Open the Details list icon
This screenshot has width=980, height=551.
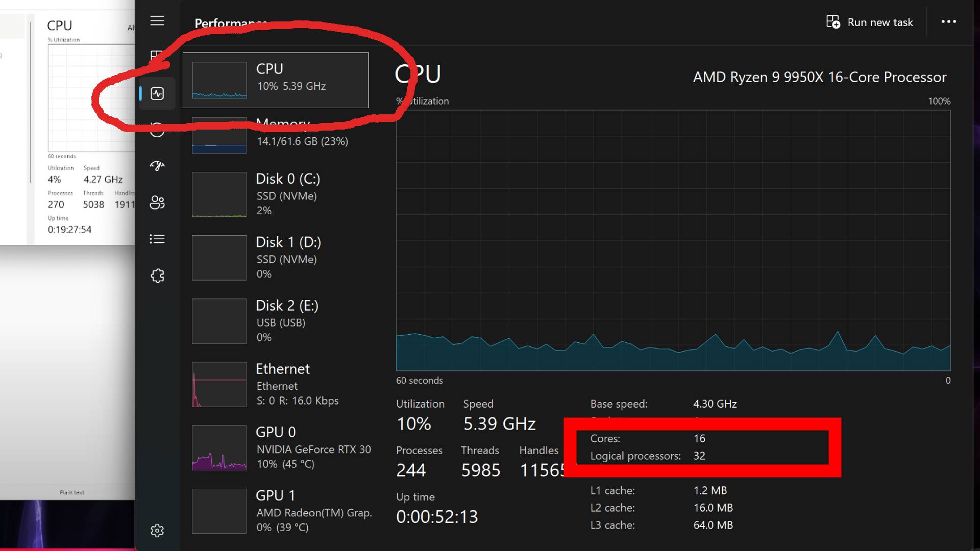tap(157, 239)
